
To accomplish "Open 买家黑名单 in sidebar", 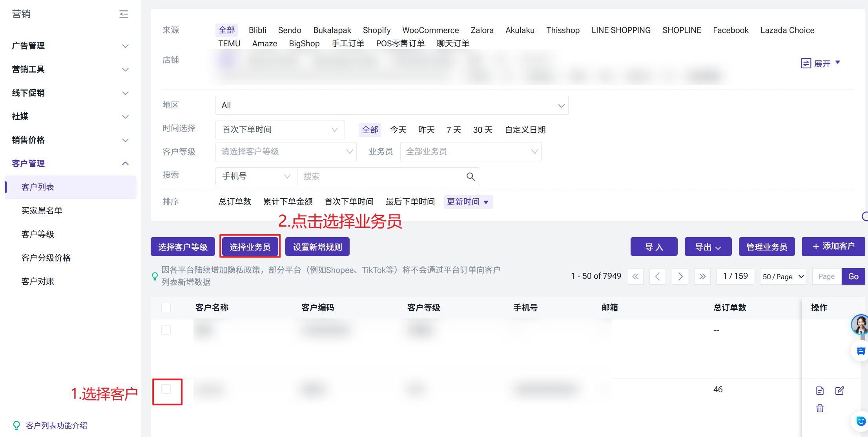I will pyautogui.click(x=42, y=210).
